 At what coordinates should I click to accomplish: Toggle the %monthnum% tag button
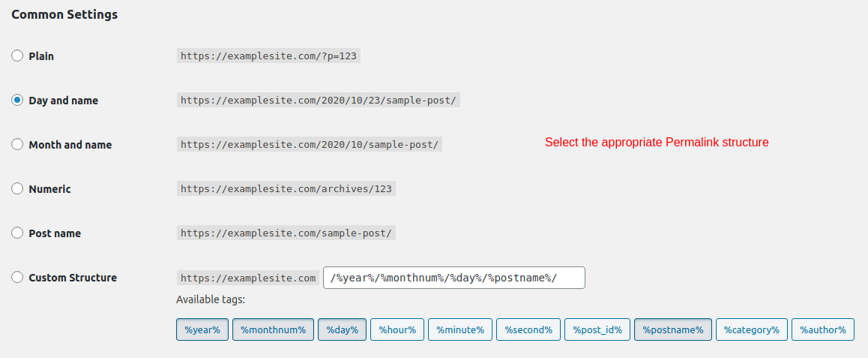pyautogui.click(x=273, y=329)
